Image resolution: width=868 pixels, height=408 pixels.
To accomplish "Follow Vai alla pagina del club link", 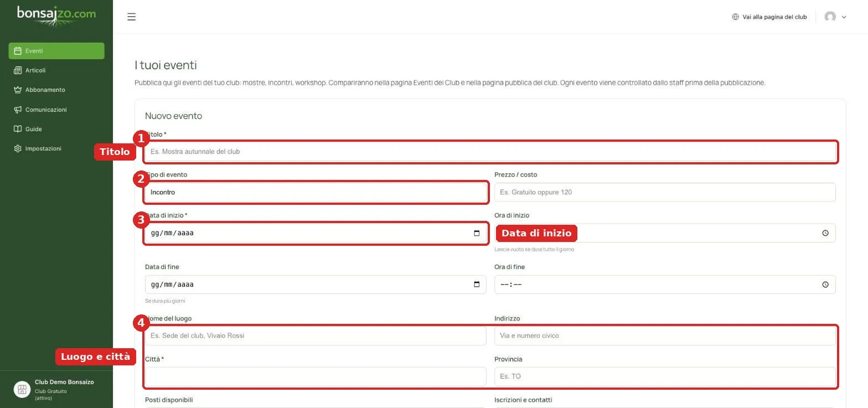I will (774, 17).
